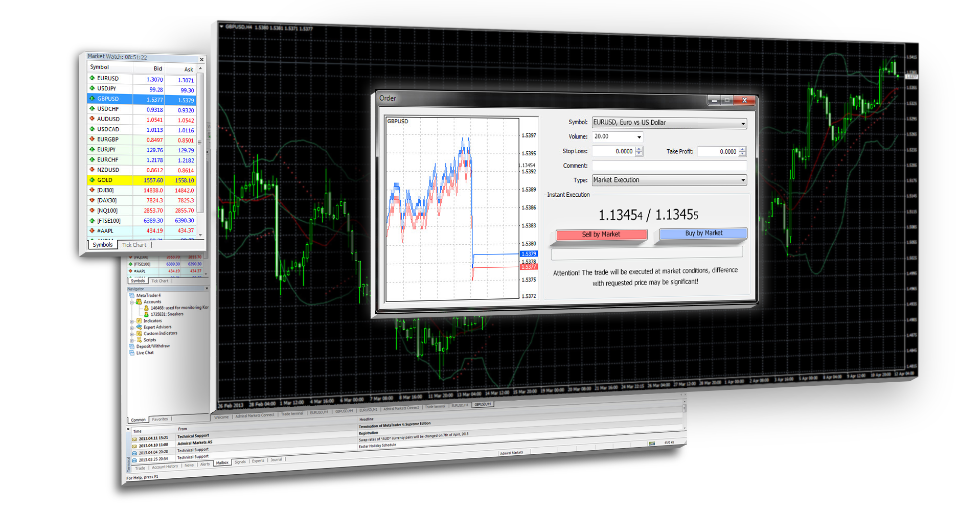The height and width of the screenshot is (511, 980).
Task: Click the Buy by Market button
Action: [703, 233]
